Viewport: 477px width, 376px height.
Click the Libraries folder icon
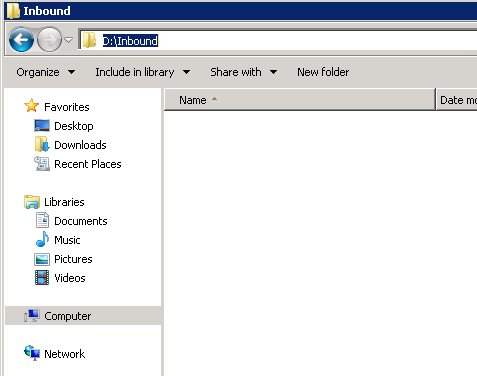click(x=32, y=202)
